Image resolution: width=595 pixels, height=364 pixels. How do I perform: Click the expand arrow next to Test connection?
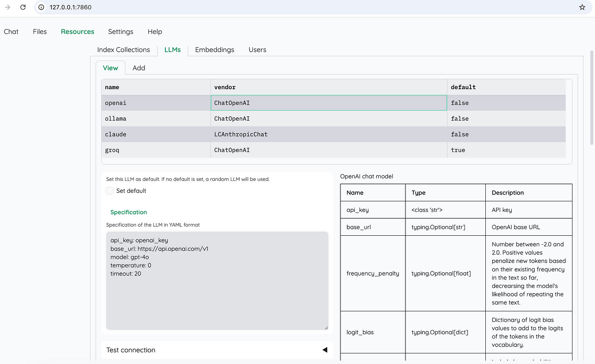(x=325, y=350)
